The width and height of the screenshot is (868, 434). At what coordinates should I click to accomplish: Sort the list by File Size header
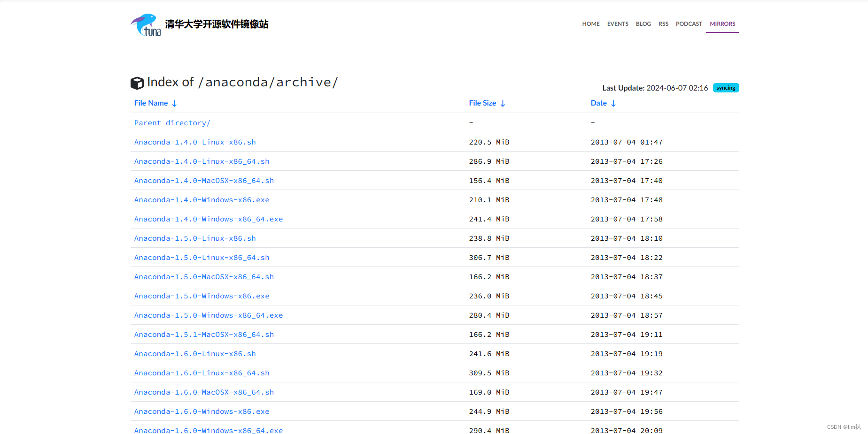point(482,103)
